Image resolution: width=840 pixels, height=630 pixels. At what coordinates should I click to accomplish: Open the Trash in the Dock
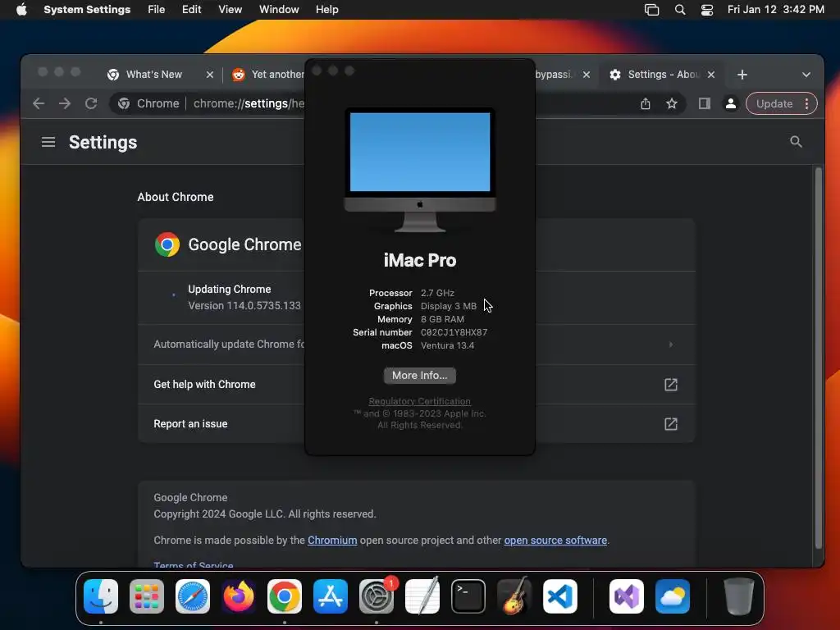(x=739, y=596)
